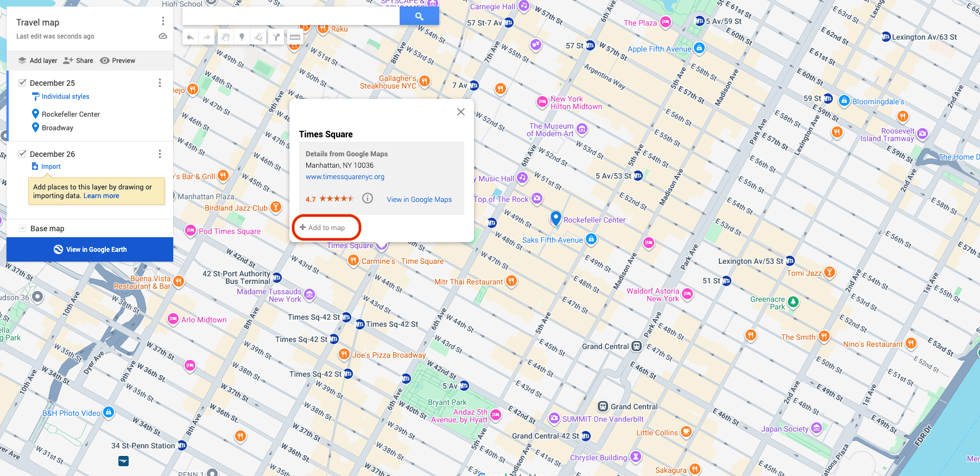The height and width of the screenshot is (476, 980).
Task: Click the Roosevelt Island Tramway marker
Action: [x=922, y=134]
